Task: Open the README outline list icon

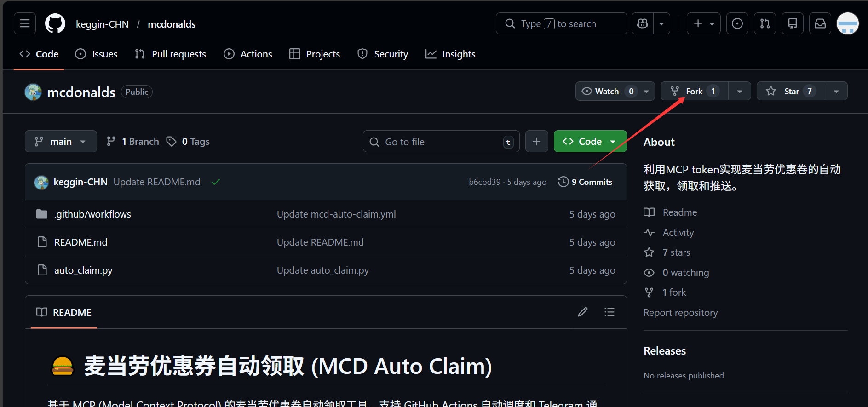Action: point(609,312)
